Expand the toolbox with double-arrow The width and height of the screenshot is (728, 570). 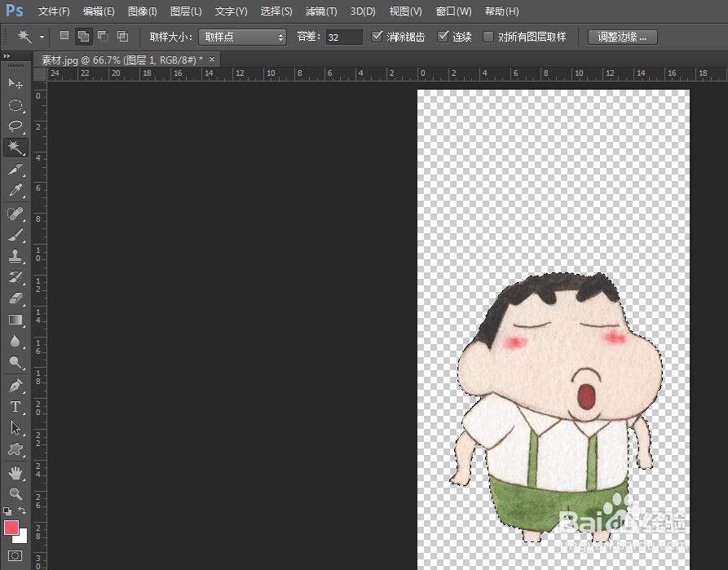pyautogui.click(x=7, y=55)
